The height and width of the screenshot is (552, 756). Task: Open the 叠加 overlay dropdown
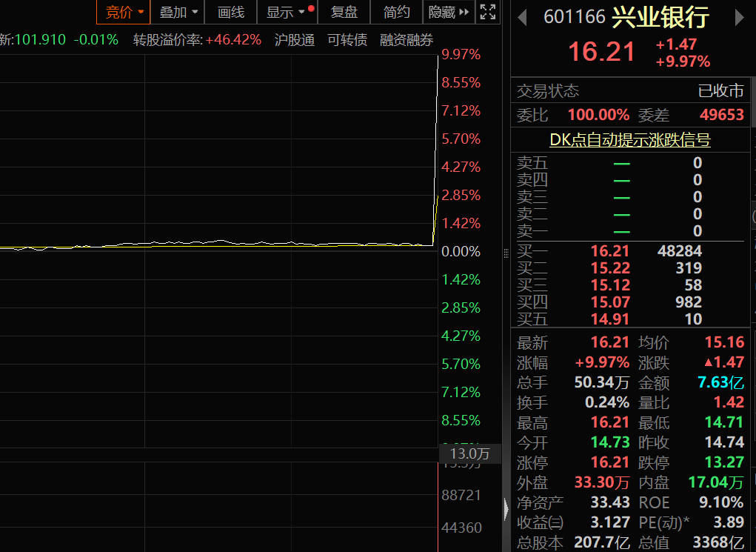(178, 12)
